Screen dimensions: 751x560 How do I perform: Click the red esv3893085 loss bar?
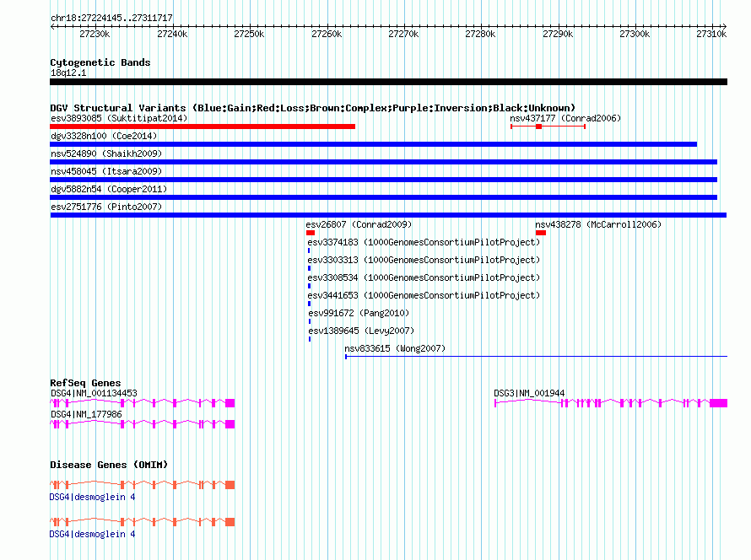coord(203,127)
